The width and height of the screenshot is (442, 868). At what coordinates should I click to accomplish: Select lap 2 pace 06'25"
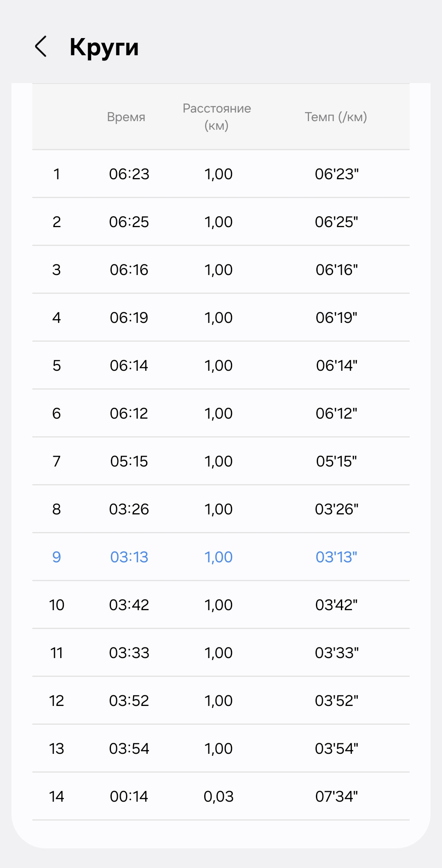click(x=336, y=222)
